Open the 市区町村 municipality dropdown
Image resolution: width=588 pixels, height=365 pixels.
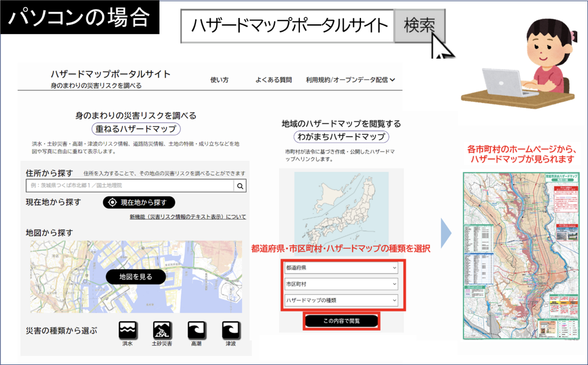[x=341, y=284]
